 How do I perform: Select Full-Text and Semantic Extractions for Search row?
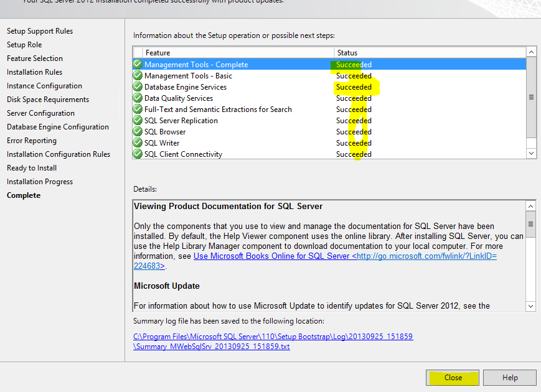[329, 110]
